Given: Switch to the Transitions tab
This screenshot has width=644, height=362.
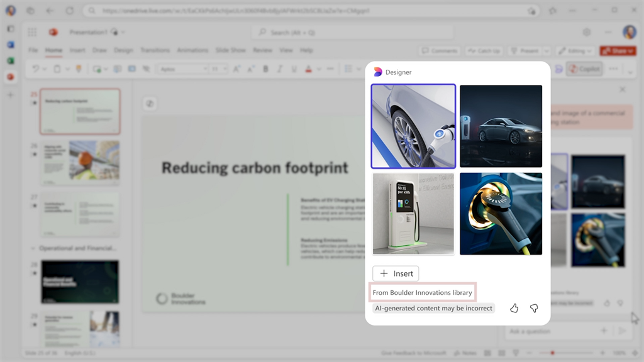Looking at the screenshot, I should pos(155,50).
